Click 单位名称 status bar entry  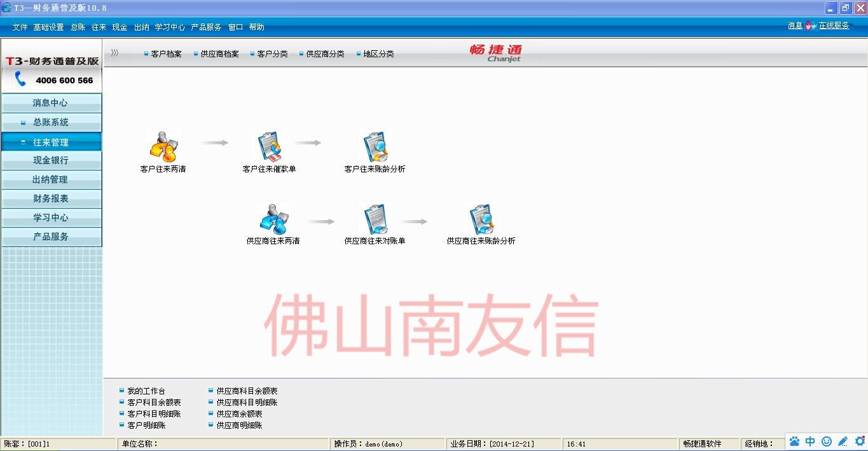[140, 444]
